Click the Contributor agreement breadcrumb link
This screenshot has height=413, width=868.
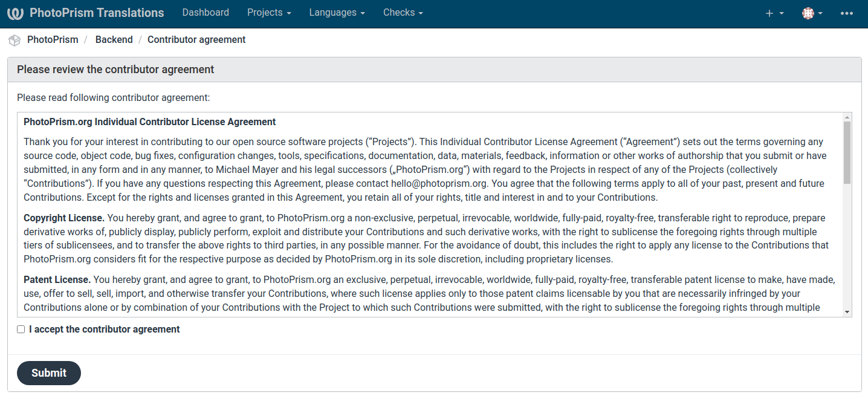(196, 40)
